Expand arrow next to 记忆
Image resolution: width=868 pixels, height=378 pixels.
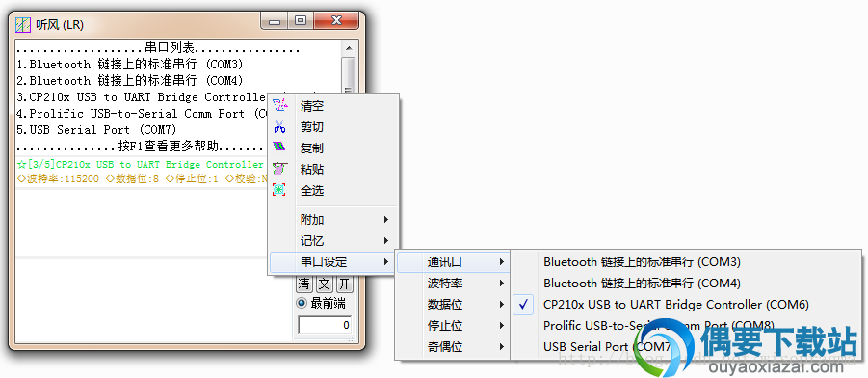coord(386,241)
